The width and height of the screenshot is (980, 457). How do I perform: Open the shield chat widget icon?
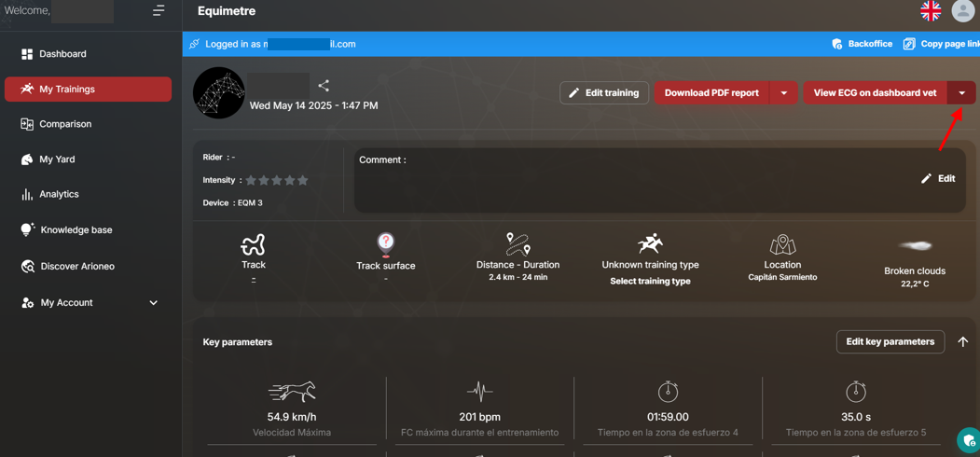969,439
